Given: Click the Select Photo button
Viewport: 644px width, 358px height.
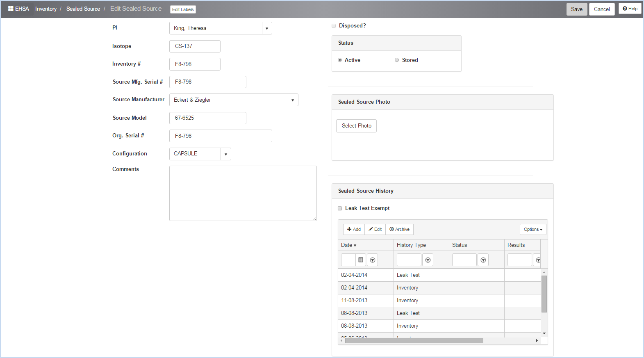Looking at the screenshot, I should point(356,126).
